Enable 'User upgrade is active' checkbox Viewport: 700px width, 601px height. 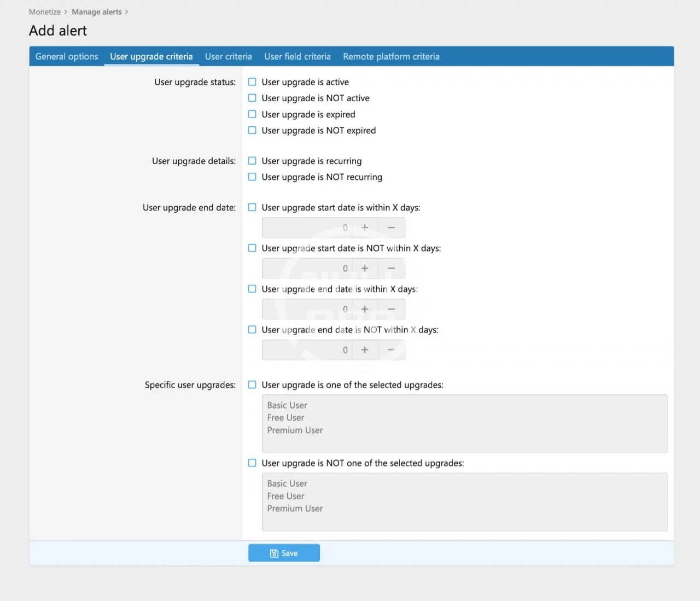pyautogui.click(x=252, y=82)
